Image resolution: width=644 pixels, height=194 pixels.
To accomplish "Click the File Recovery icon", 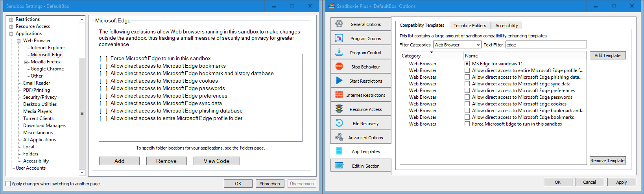I will click(x=339, y=123).
